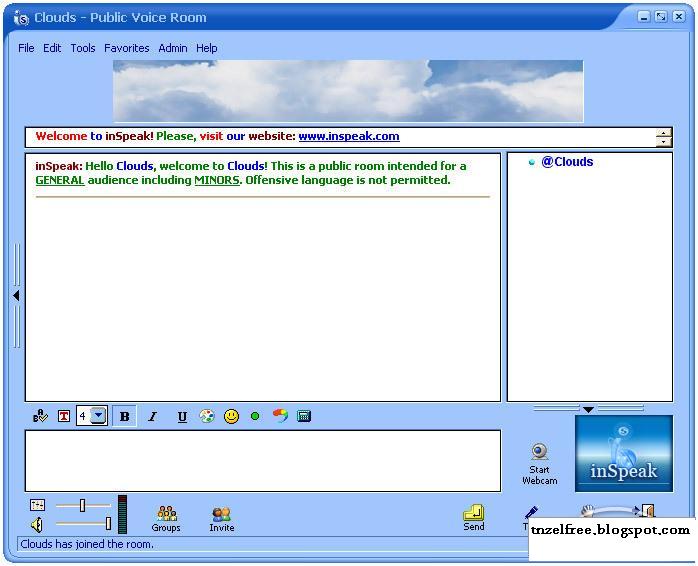Open the File menu

pyautogui.click(x=26, y=48)
